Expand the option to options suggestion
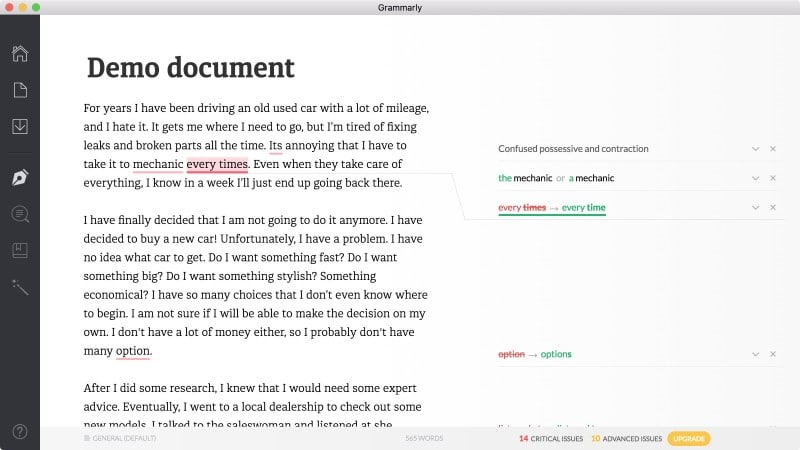The image size is (800, 450). tap(755, 354)
